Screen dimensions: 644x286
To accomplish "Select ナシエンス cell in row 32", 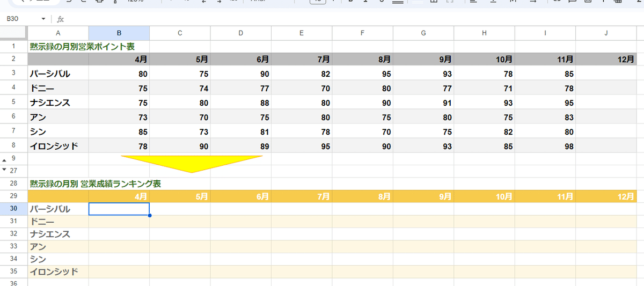I will (58, 234).
